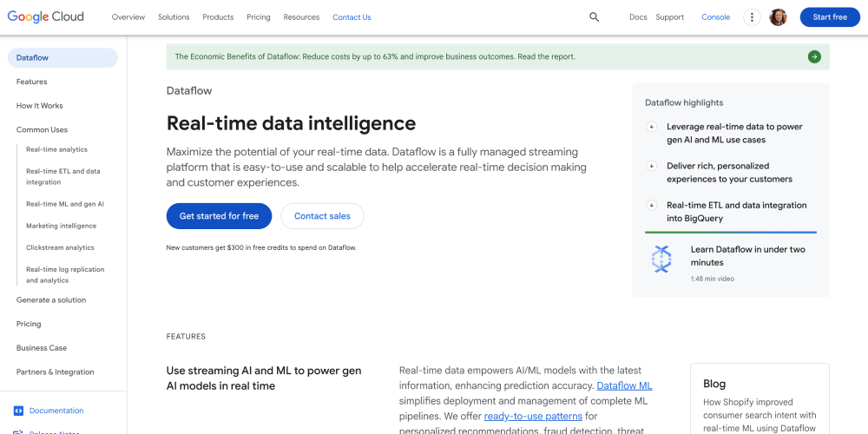Click the 'Real-time data intelligence' heading
Image resolution: width=868 pixels, height=434 pixels.
tap(291, 123)
